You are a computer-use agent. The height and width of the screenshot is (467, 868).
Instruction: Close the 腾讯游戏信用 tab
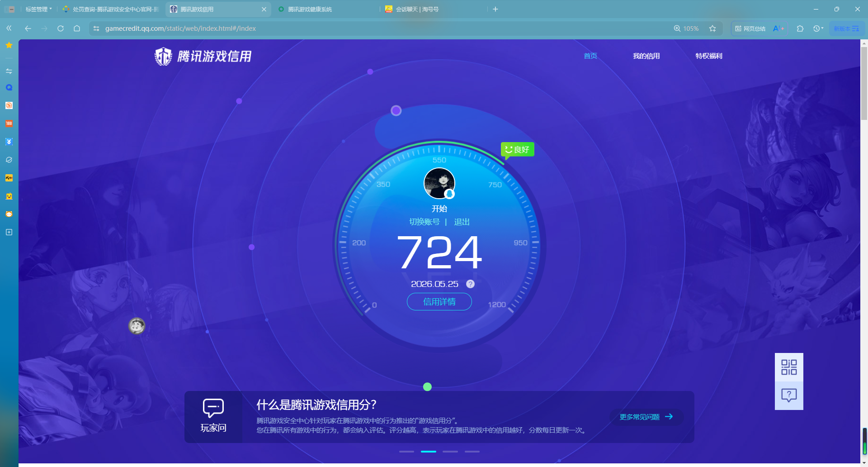(264, 9)
